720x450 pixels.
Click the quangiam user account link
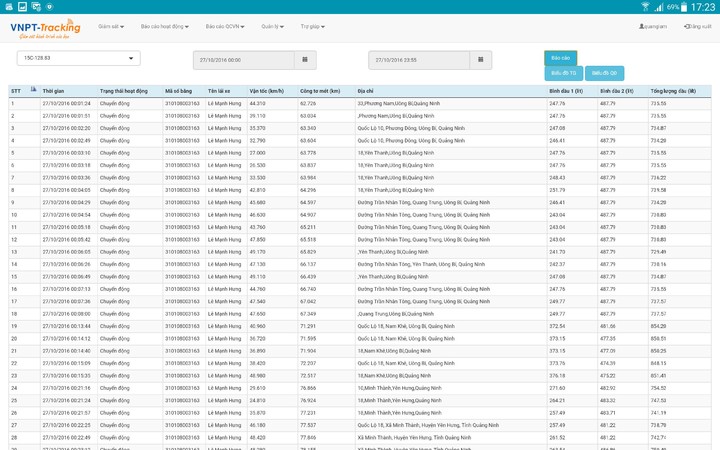point(652,27)
